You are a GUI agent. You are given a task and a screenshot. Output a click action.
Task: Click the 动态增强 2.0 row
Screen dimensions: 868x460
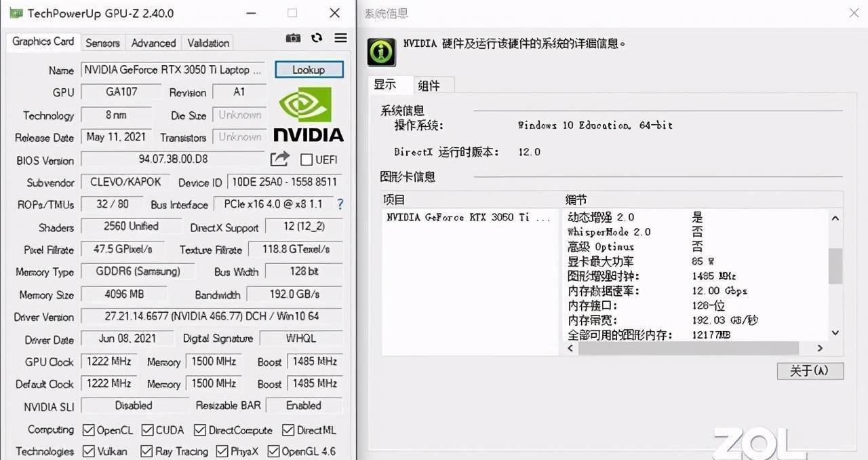694,217
